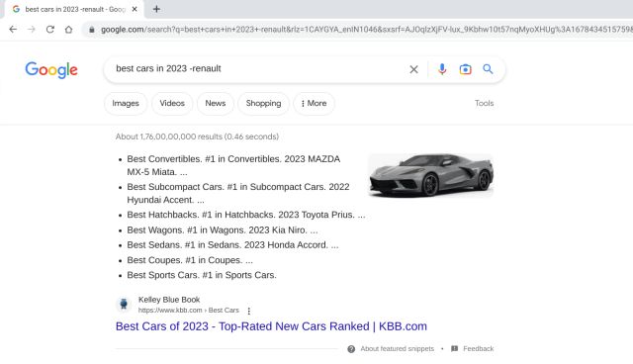Click the Kelley Blue Book favicon

(x=124, y=304)
